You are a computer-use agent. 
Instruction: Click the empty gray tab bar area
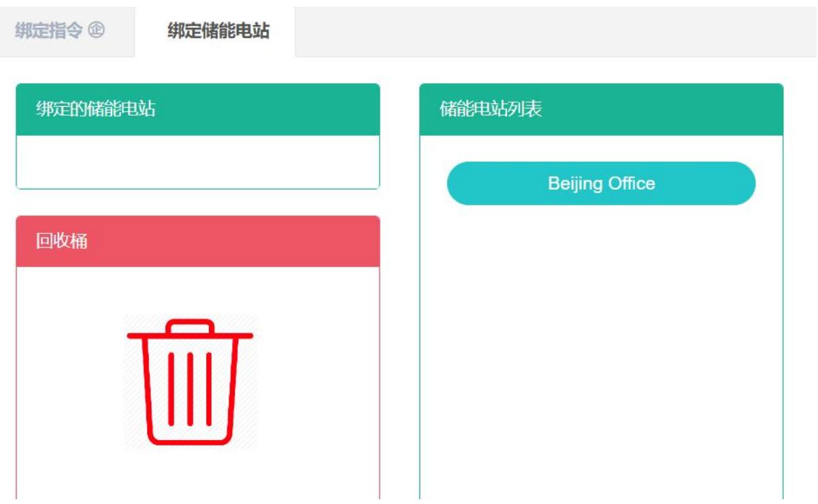point(555,32)
